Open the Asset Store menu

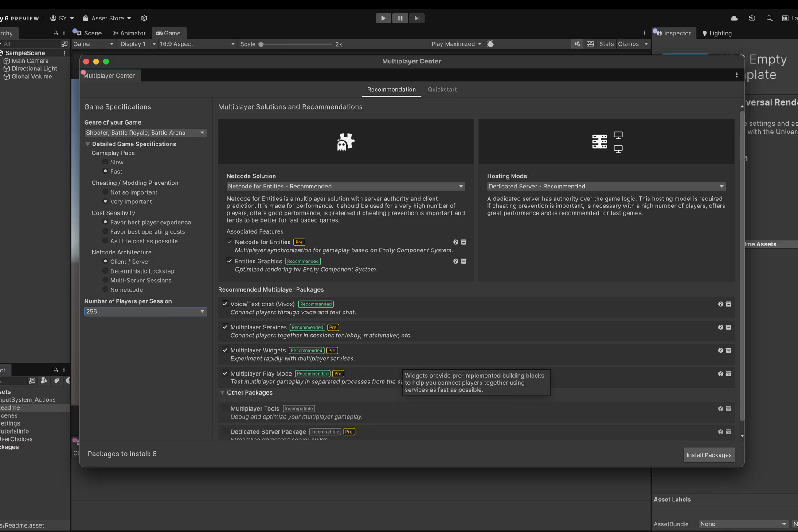[107, 18]
